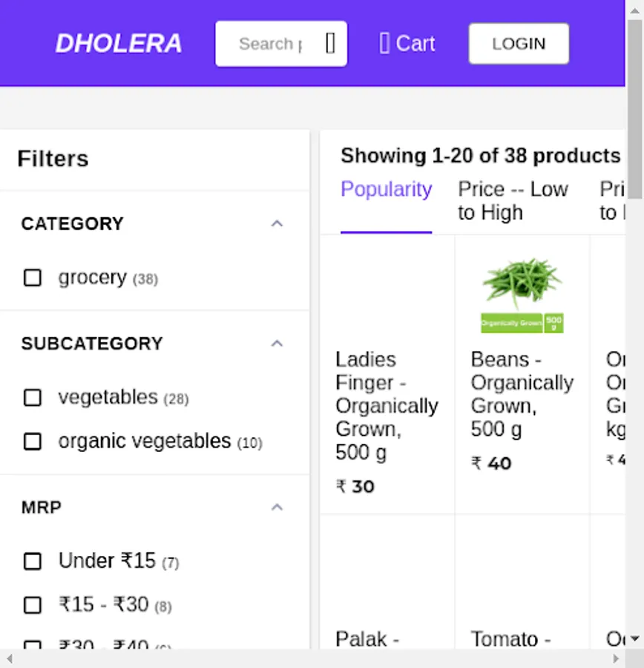The width and height of the screenshot is (644, 668).
Task: Enable the organic vegetables filter
Action: (33, 442)
